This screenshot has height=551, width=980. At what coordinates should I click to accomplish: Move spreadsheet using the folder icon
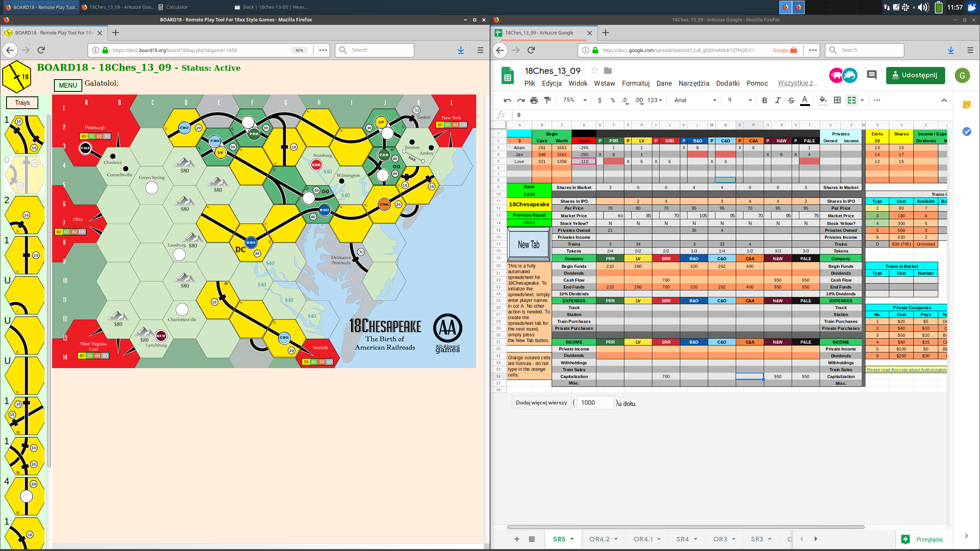(x=608, y=70)
